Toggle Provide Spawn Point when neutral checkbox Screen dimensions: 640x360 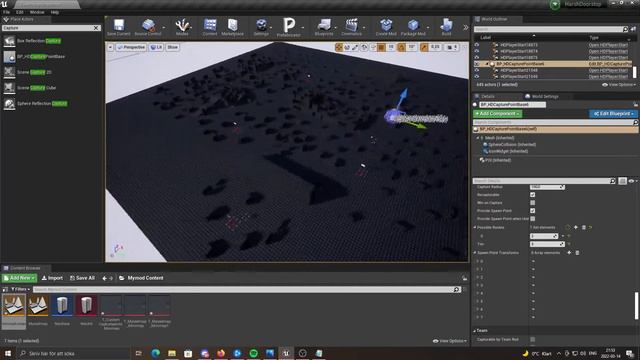pyautogui.click(x=533, y=219)
